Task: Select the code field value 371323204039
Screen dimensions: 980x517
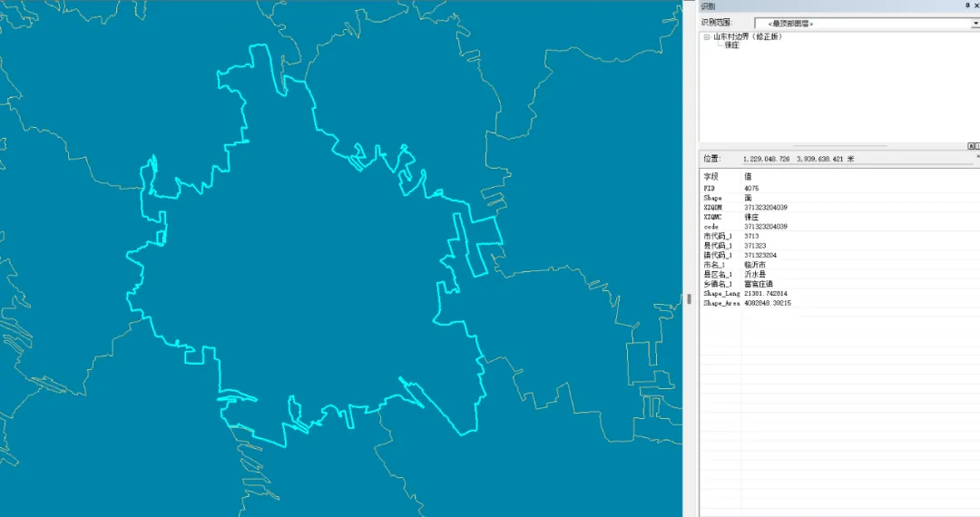Action: (x=766, y=227)
